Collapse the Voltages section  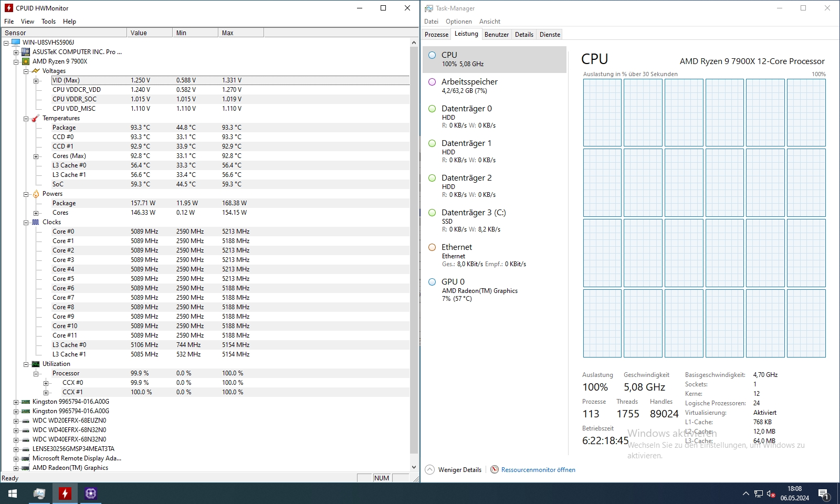[x=26, y=71]
